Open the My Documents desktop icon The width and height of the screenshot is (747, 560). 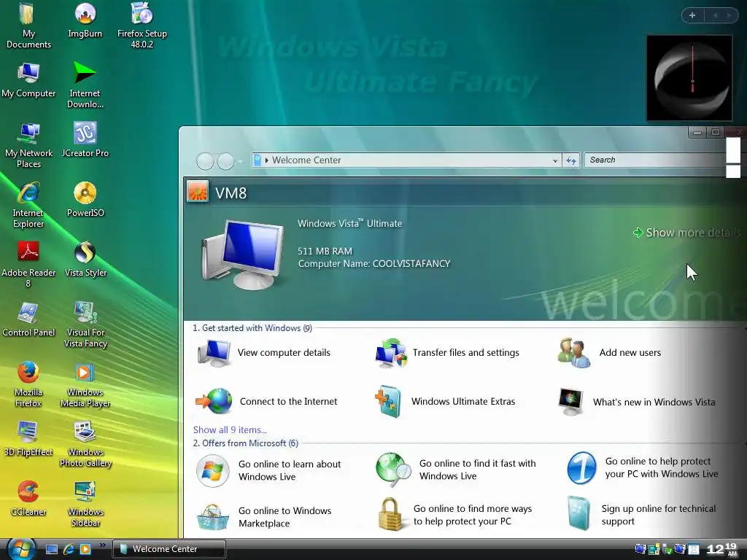pyautogui.click(x=28, y=26)
